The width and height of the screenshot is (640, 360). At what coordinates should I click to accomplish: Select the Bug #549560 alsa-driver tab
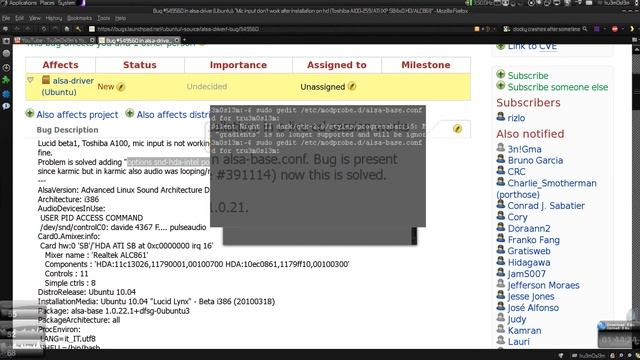[x=139, y=40]
